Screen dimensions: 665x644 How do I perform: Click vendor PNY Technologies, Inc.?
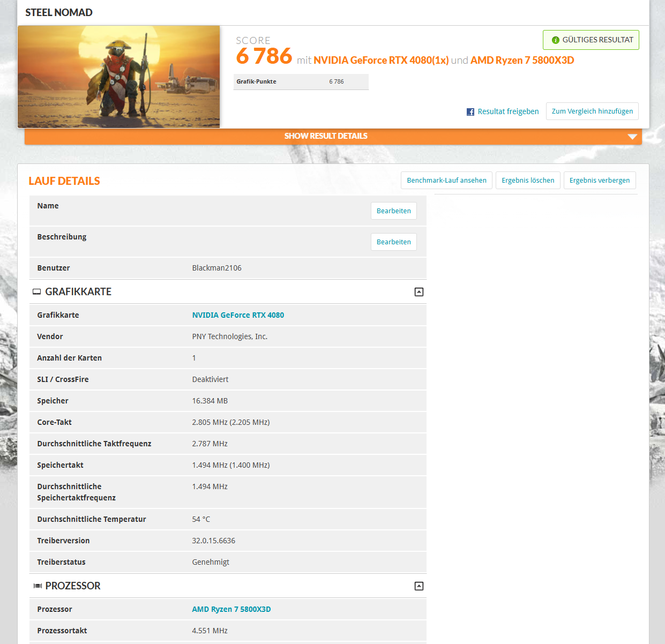pyautogui.click(x=230, y=336)
